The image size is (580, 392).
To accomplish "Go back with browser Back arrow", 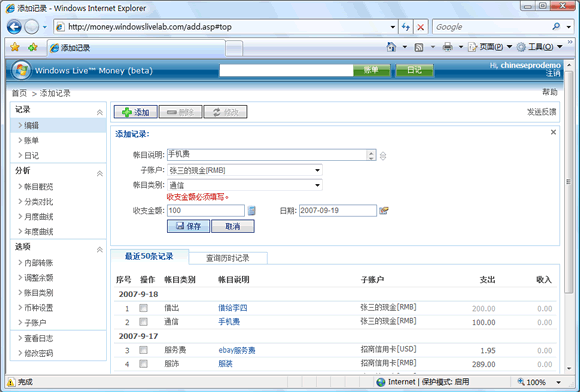I will click(14, 27).
